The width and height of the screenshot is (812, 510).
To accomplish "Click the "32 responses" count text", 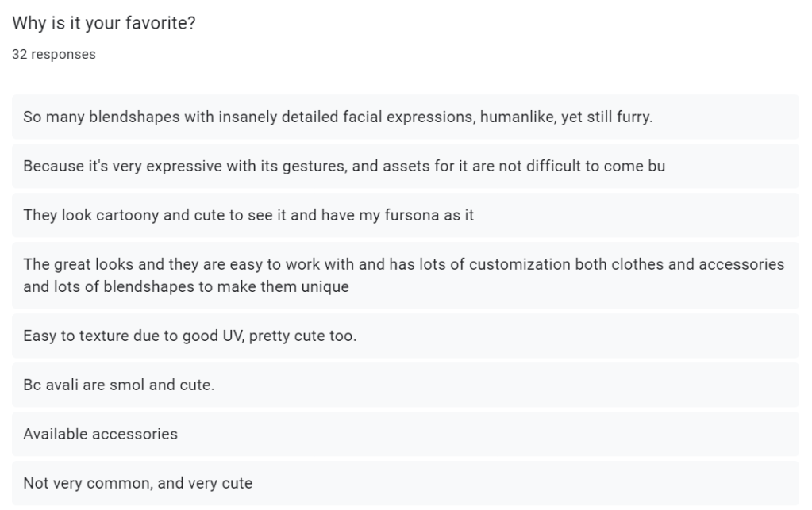I will click(54, 55).
